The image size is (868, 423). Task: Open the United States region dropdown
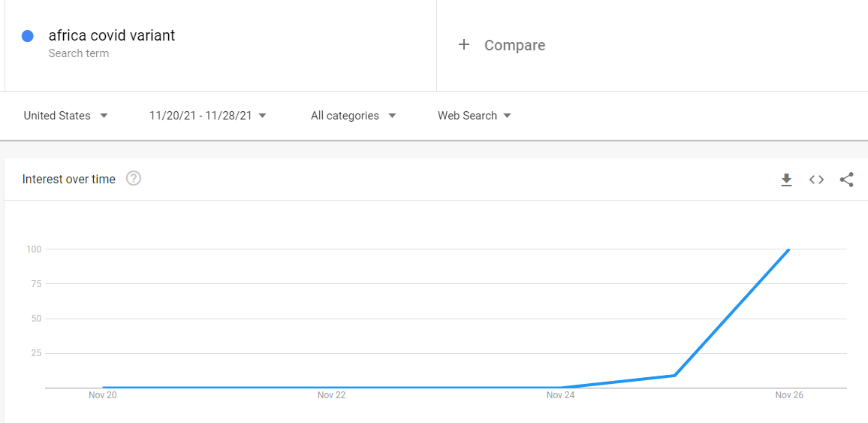66,116
